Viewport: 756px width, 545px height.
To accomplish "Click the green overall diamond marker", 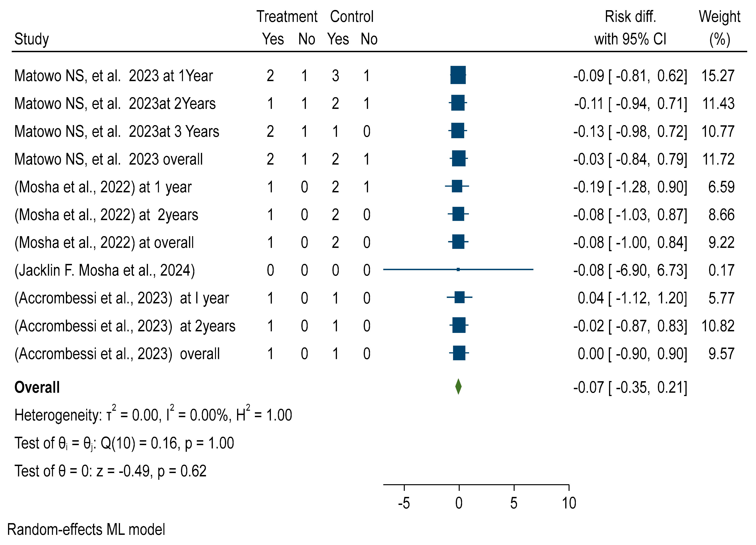I will point(458,387).
